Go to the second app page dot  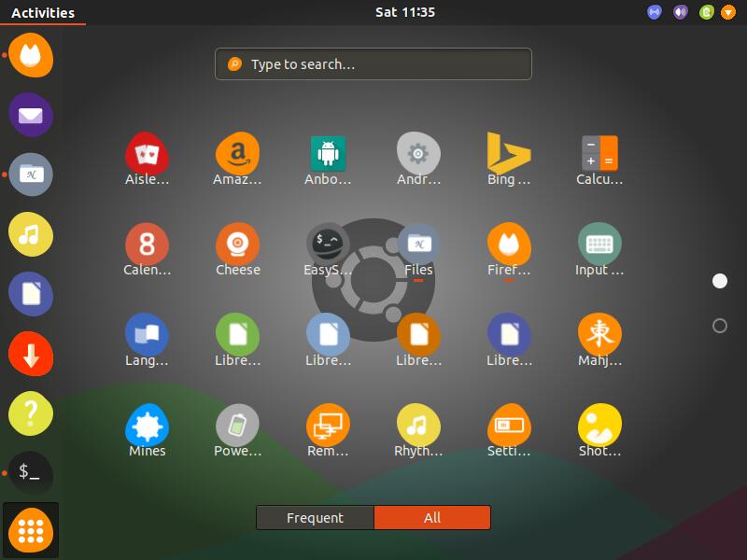719,326
